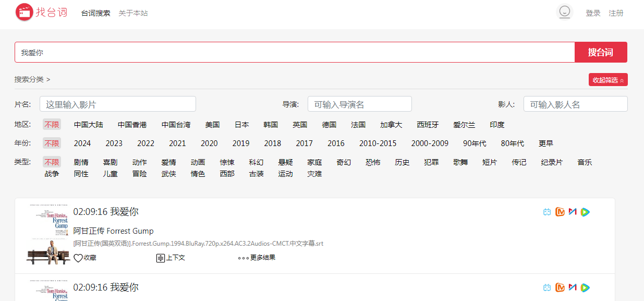This screenshot has width=644, height=301.
Task: Select year 2023 filter
Action: [x=114, y=143]
